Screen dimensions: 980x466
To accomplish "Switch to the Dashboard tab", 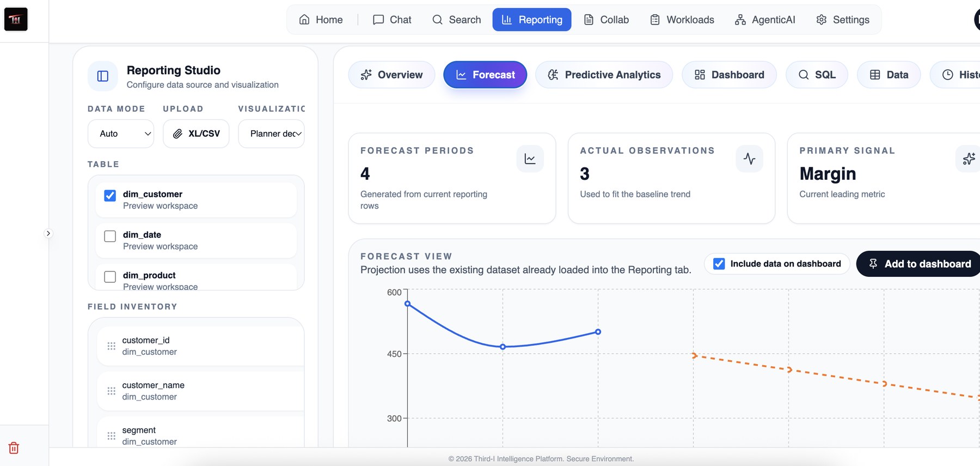I will click(x=730, y=75).
